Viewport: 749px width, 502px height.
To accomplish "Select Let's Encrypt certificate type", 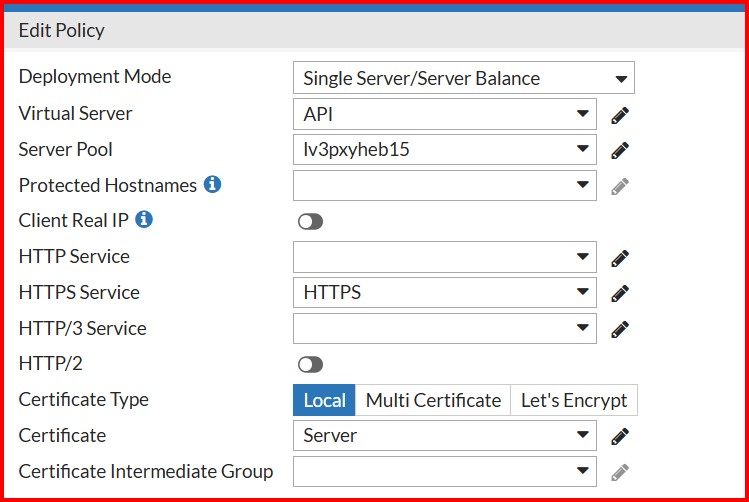I will click(574, 400).
